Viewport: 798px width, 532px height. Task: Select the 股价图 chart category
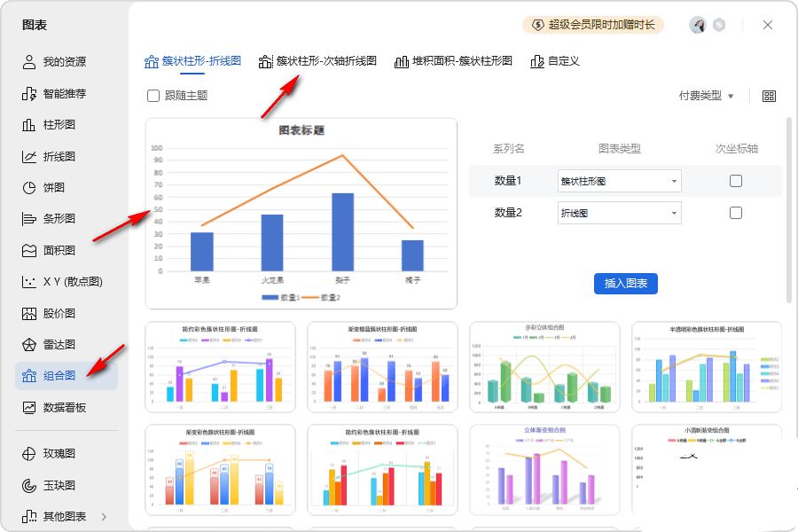(59, 313)
